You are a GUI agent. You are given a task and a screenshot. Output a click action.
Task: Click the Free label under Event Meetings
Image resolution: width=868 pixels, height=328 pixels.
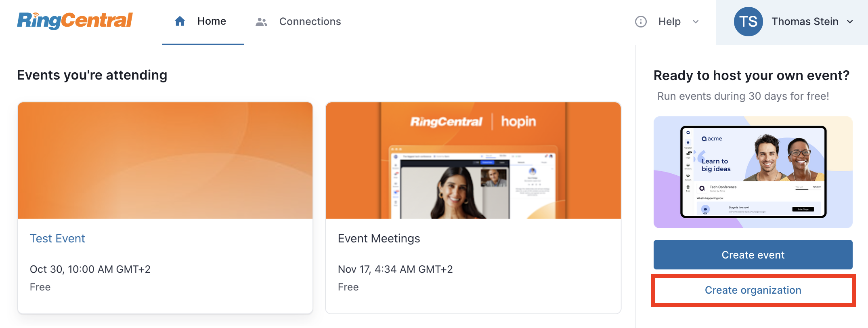click(348, 287)
